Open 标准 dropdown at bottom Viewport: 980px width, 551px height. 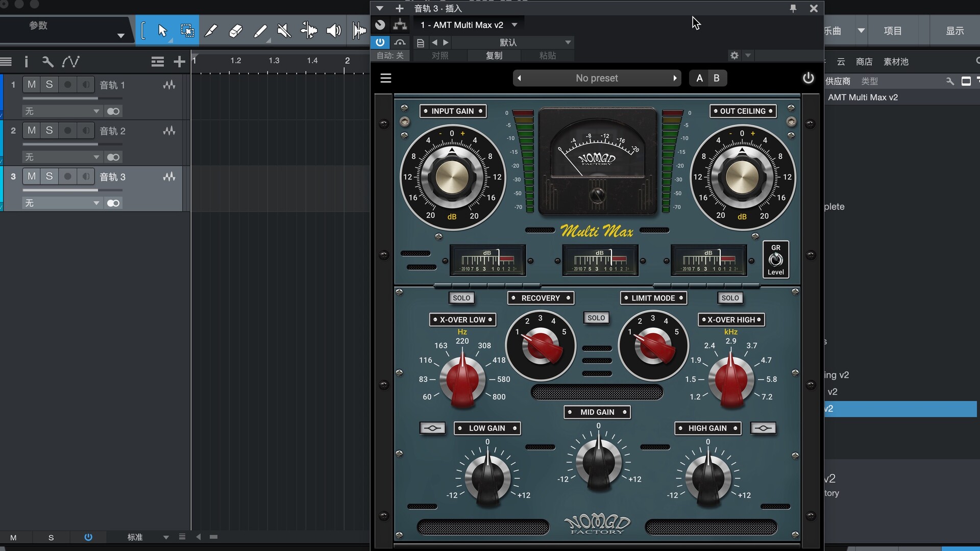pyautogui.click(x=166, y=537)
